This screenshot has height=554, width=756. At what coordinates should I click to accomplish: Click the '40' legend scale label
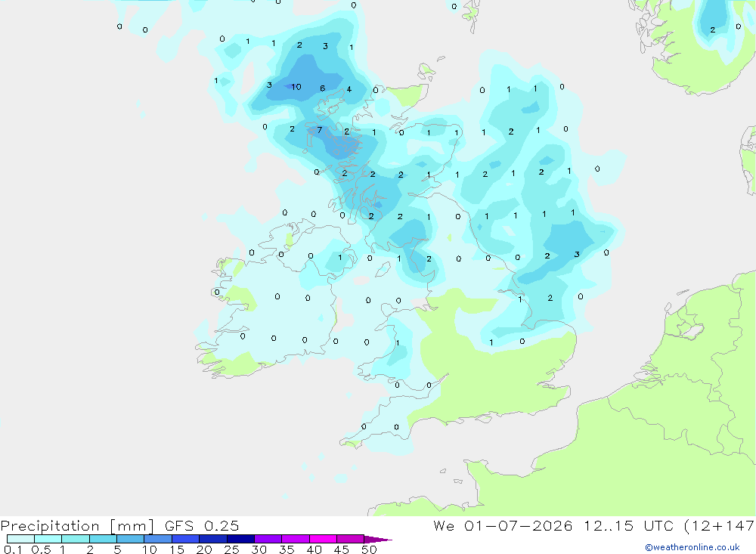coord(314,549)
